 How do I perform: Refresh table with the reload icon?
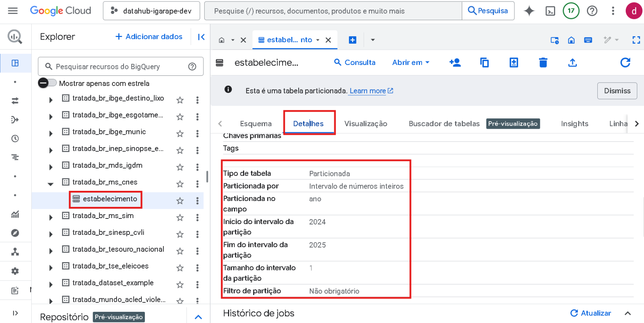pos(625,62)
